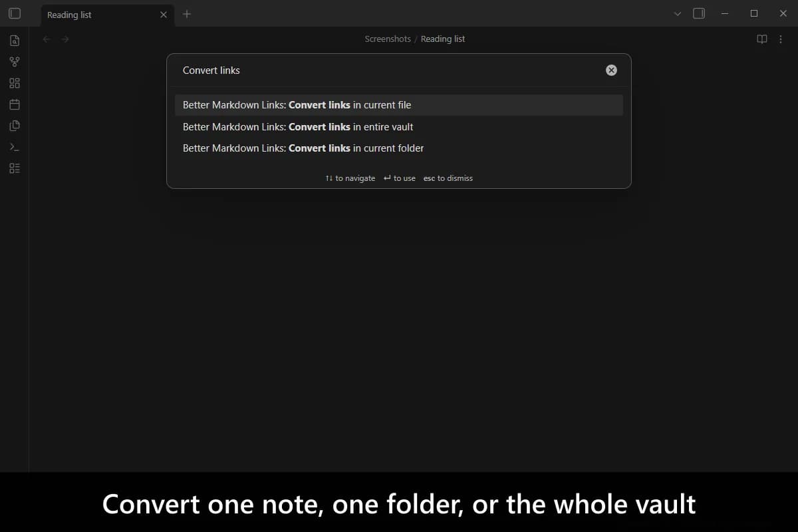Clear the Convert links search field
Image resolution: width=798 pixels, height=532 pixels.
(x=611, y=70)
